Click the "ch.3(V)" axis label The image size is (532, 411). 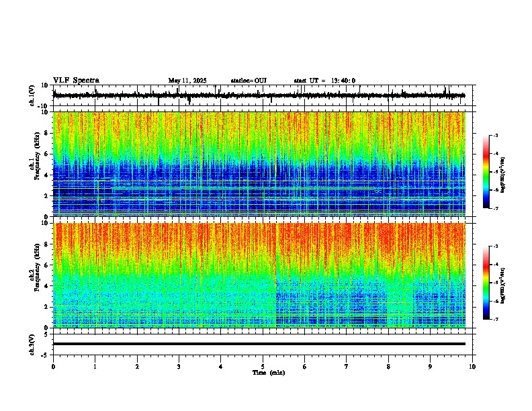pos(32,345)
